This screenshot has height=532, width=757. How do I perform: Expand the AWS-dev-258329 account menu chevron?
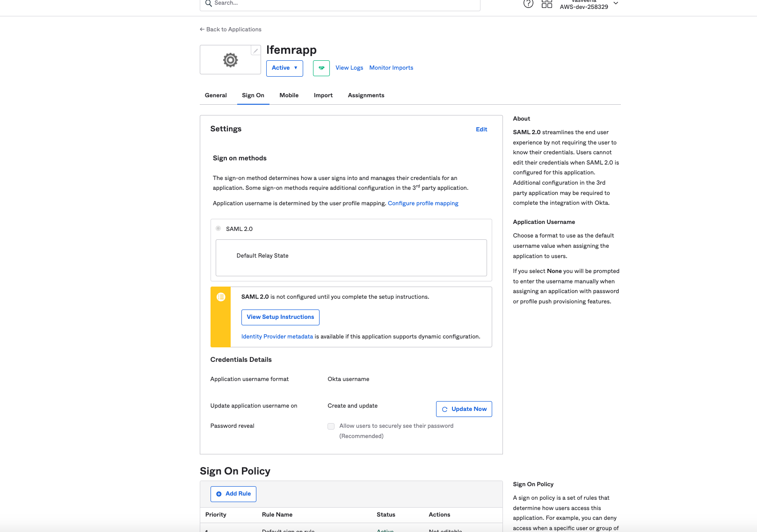tap(616, 3)
